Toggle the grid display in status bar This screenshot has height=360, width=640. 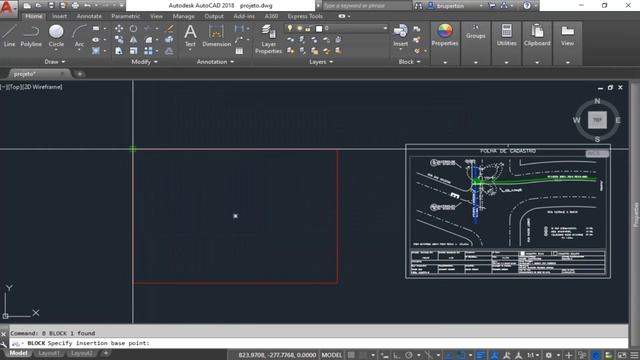click(351, 355)
